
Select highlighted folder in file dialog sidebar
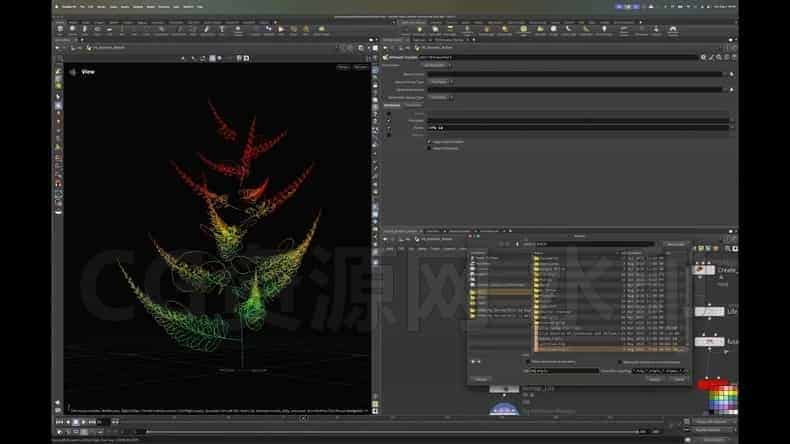(x=500, y=292)
